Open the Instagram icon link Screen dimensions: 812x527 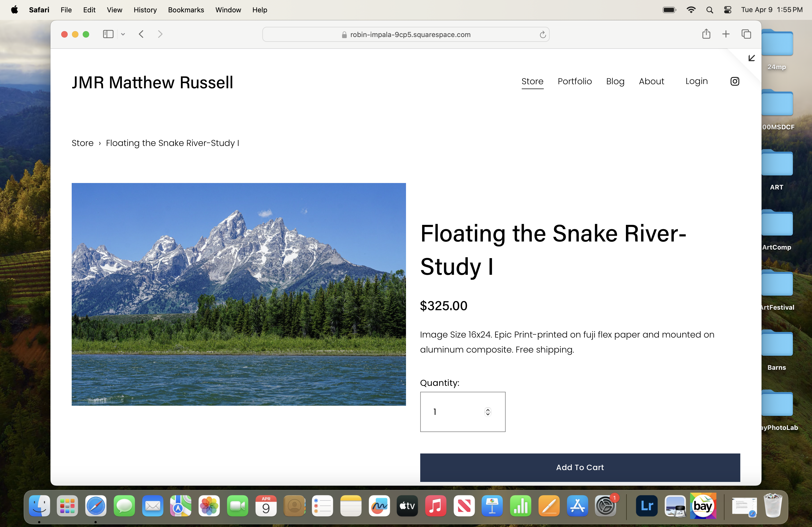point(735,81)
